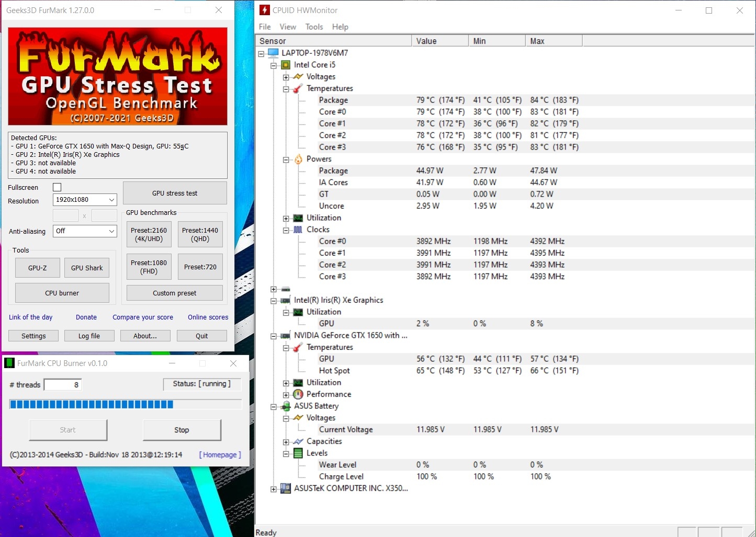
Task: Open the Resolution 1920x1080 dropdown
Action: coord(85,200)
